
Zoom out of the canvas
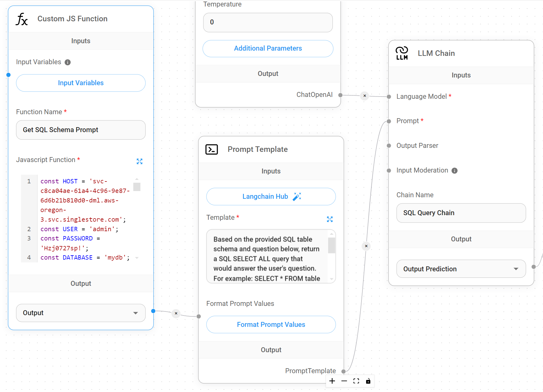point(344,381)
